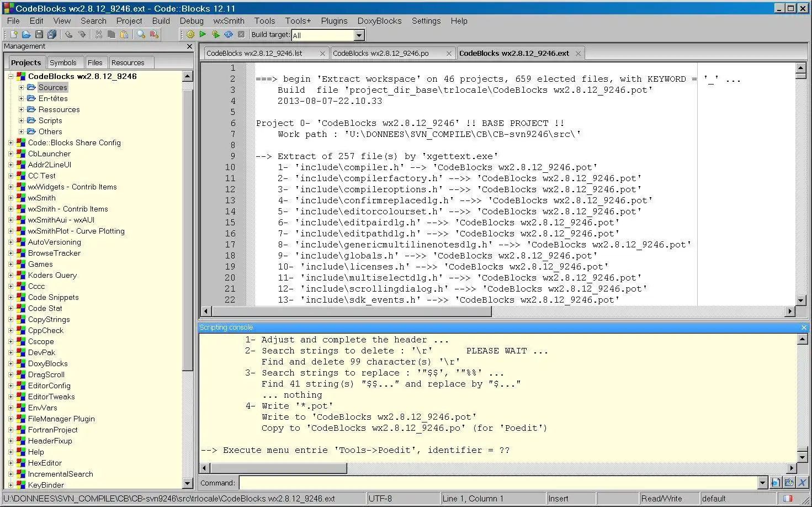Open the wxSmith menu

point(229,21)
